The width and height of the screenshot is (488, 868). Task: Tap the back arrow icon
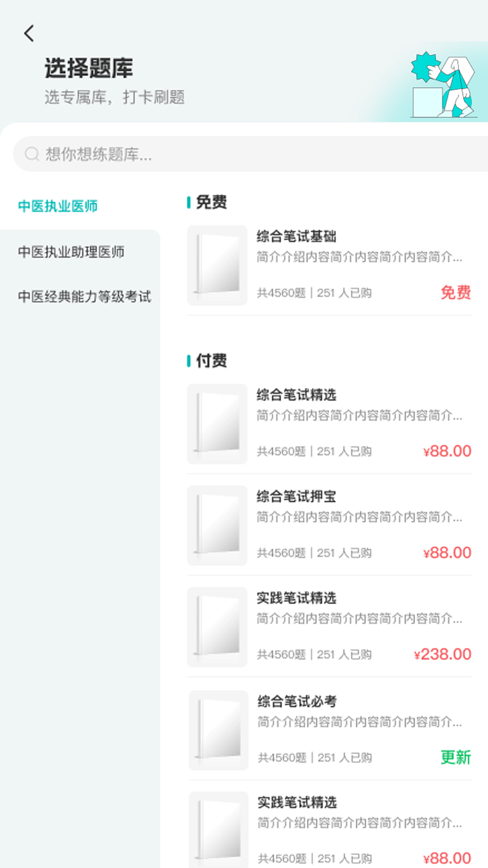tap(29, 33)
